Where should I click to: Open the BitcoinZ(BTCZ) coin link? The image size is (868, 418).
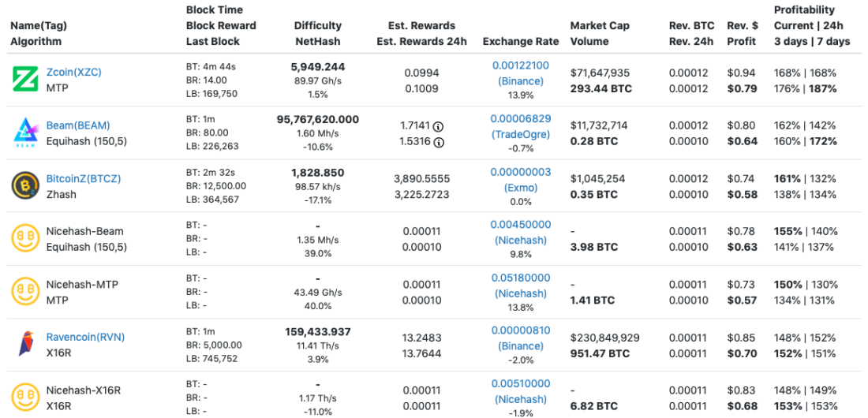click(x=84, y=178)
